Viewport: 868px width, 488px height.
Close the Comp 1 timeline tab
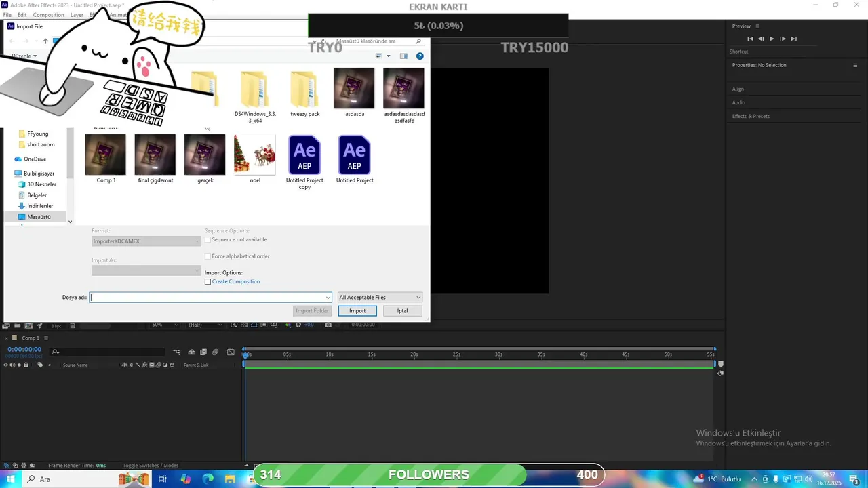(x=6, y=338)
